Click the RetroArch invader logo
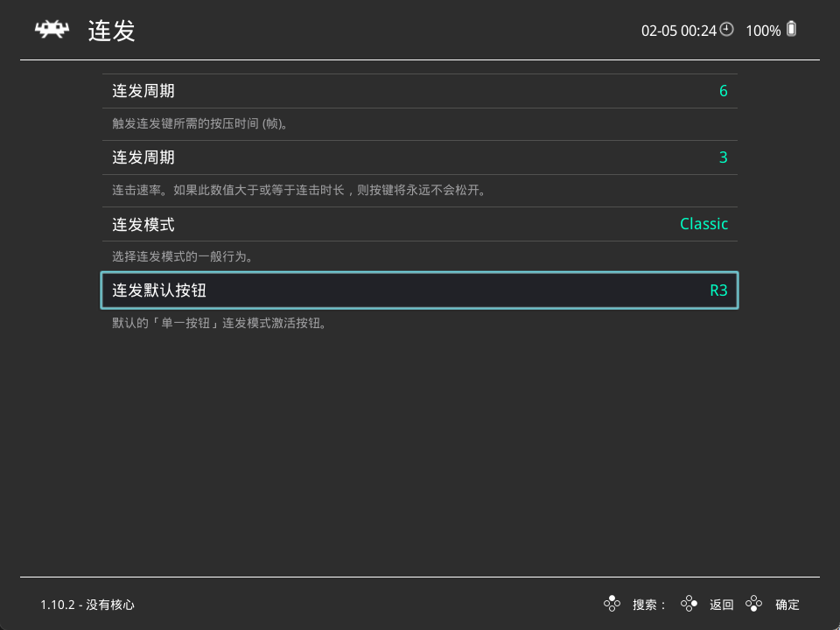This screenshot has height=630, width=840. (52, 31)
